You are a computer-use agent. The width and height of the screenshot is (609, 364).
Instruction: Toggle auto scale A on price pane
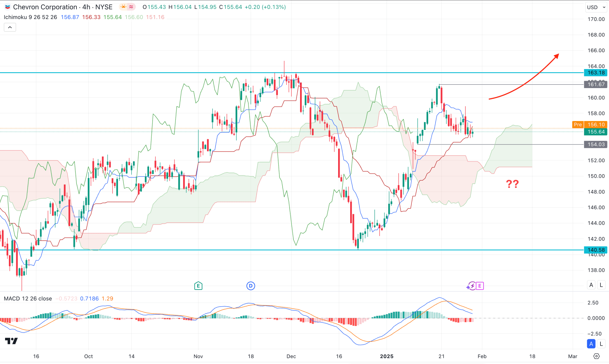(591, 285)
